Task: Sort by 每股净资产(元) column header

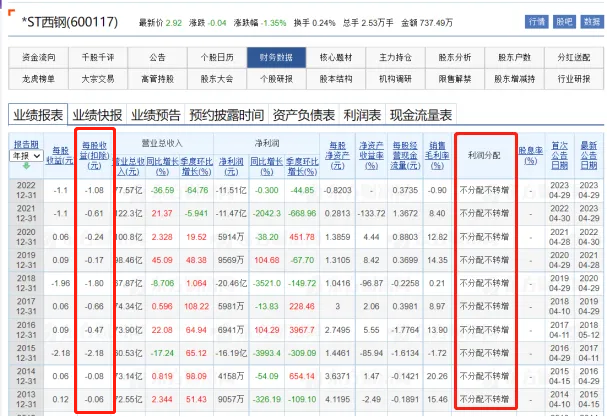Action: (338, 155)
